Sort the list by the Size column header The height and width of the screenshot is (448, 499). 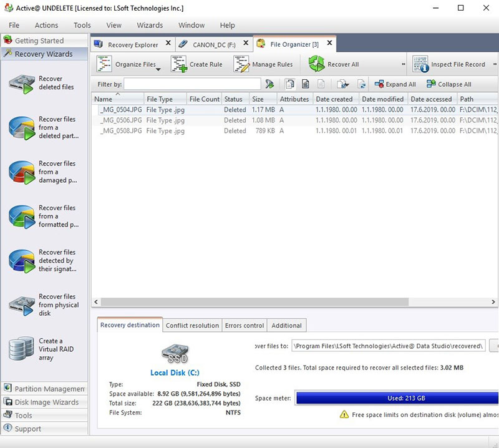pyautogui.click(x=263, y=99)
